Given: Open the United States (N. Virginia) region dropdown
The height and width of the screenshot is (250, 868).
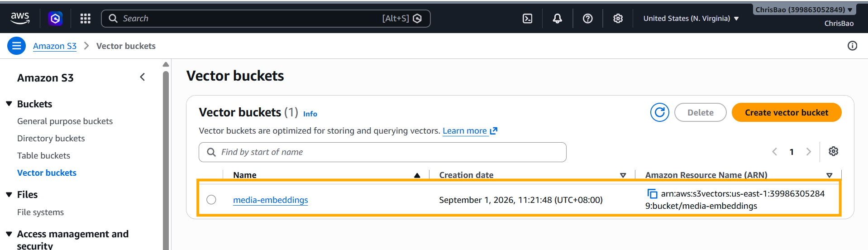Looking at the screenshot, I should [691, 19].
